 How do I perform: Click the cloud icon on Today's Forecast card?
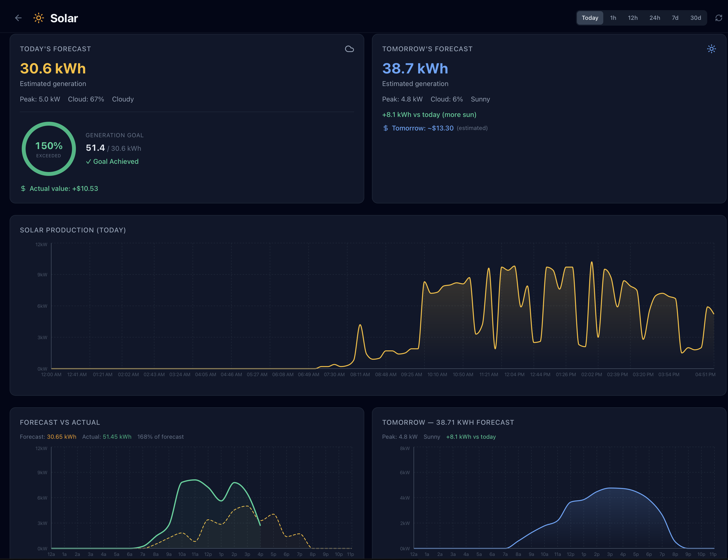(x=349, y=49)
